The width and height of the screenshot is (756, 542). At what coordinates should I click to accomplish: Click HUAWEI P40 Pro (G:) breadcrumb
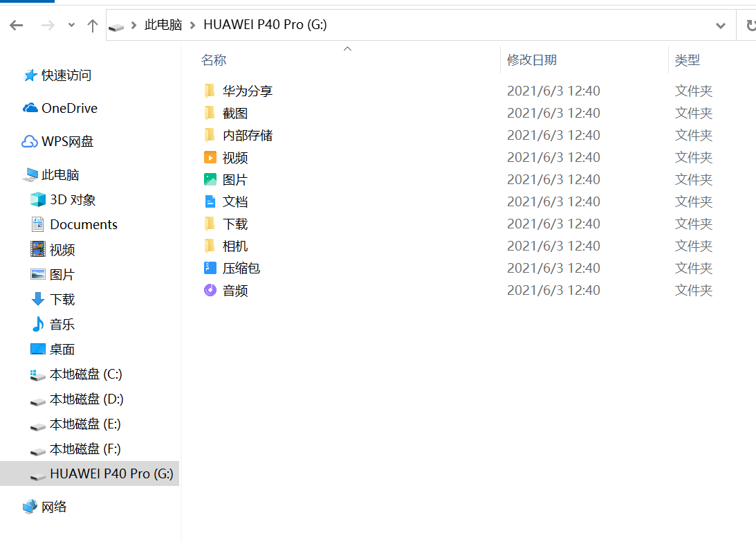coord(265,25)
